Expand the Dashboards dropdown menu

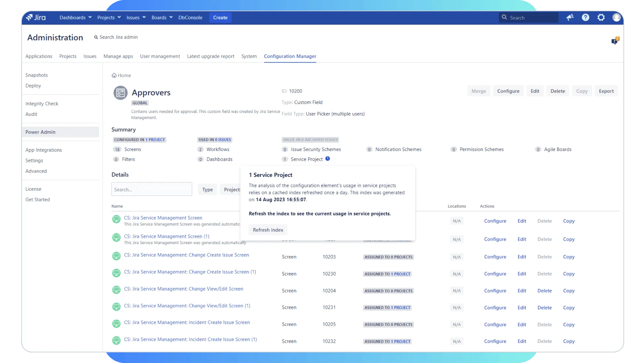(x=76, y=18)
